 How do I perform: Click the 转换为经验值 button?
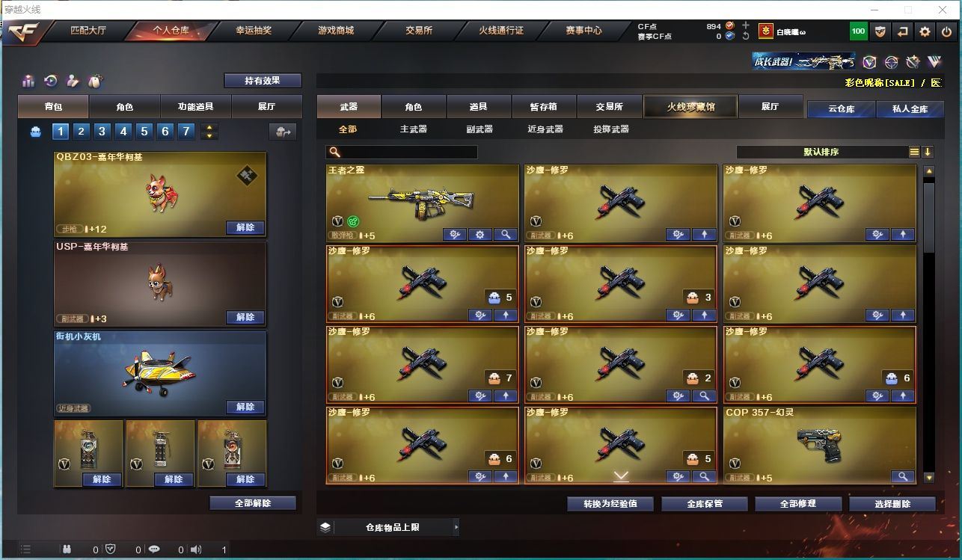[x=610, y=504]
